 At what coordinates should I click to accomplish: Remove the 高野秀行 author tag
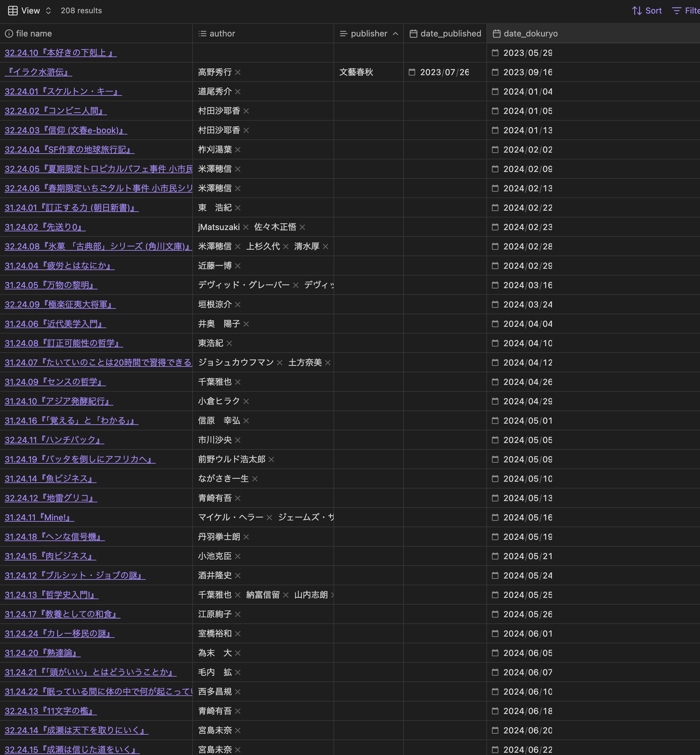pos(238,72)
